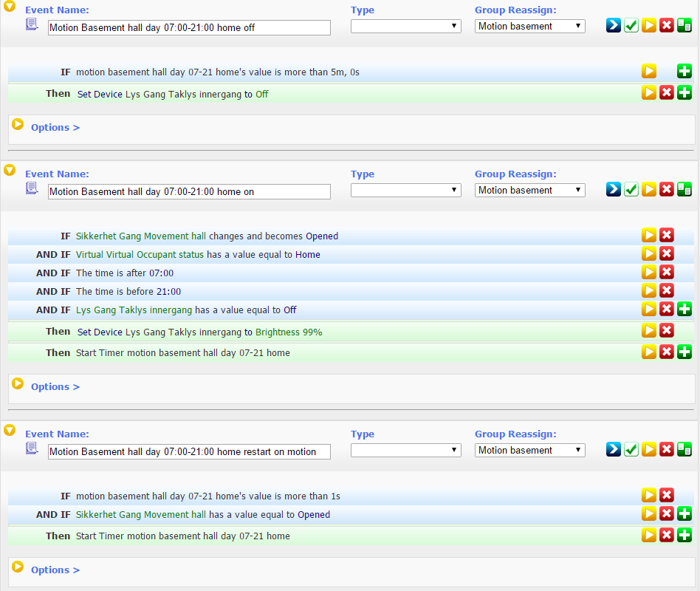This screenshot has height=591, width=700.
Task: Edit event name field 'home restart on motion'
Action: pyautogui.click(x=189, y=451)
